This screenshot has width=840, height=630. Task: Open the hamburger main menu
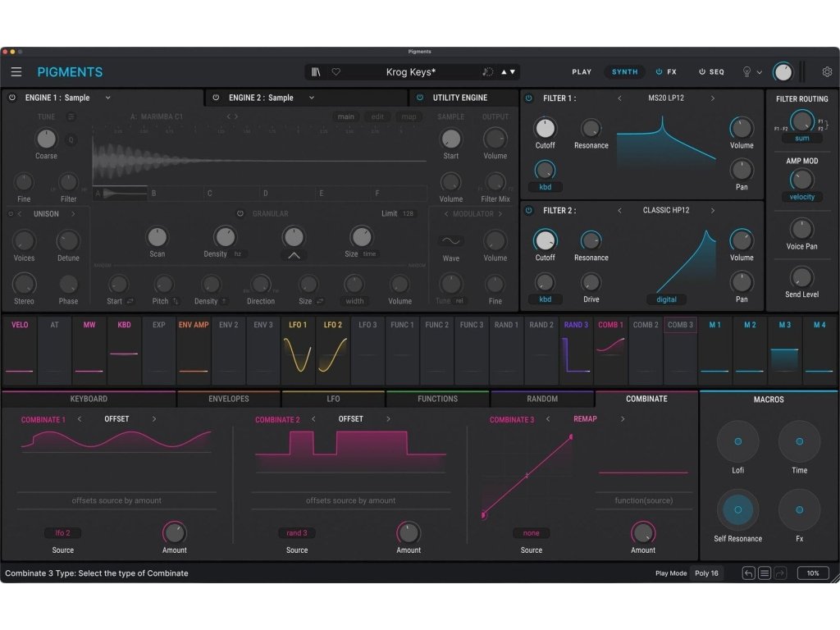pos(16,72)
